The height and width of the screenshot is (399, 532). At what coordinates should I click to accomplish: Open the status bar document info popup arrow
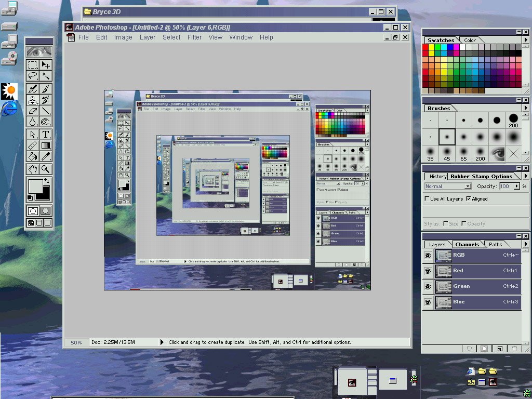point(162,342)
